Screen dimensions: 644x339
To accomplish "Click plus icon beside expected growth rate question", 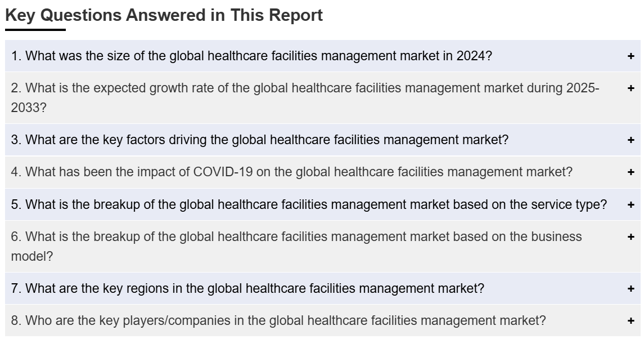I will coord(631,88).
